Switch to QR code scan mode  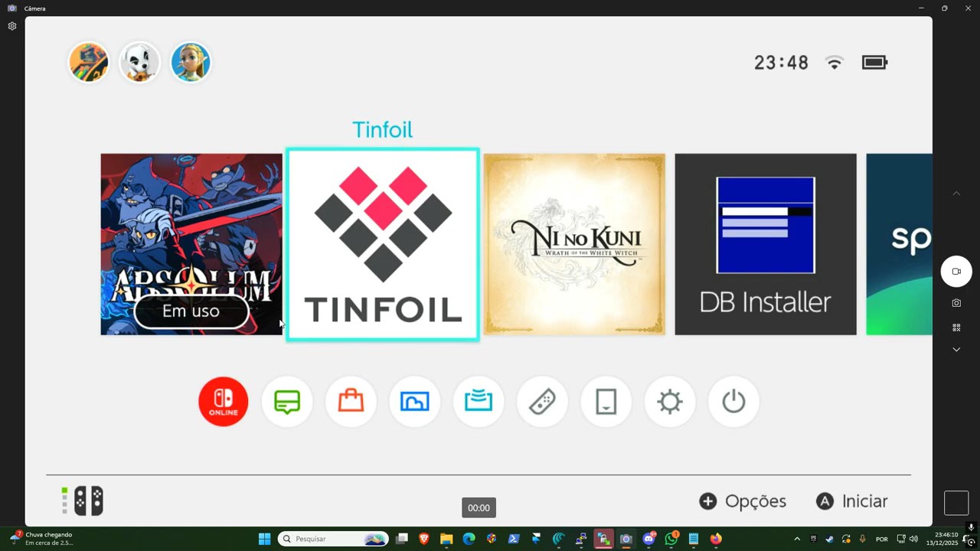point(956,328)
